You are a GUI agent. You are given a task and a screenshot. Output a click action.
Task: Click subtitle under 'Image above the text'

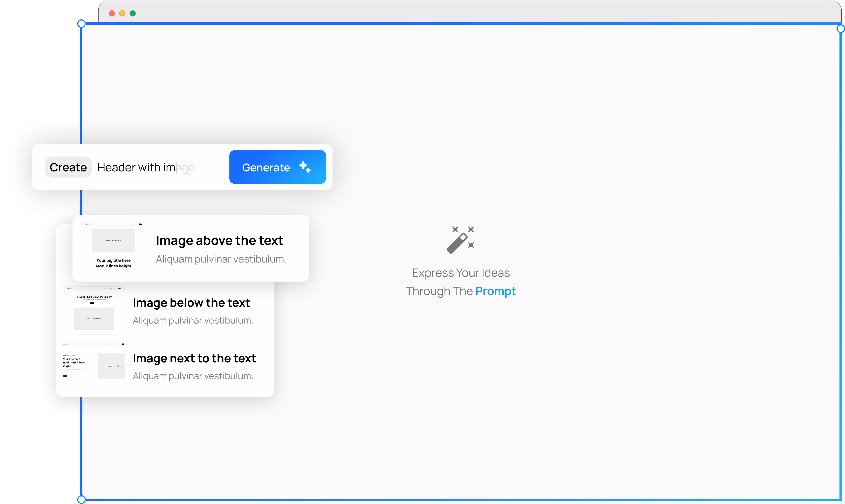(x=221, y=259)
